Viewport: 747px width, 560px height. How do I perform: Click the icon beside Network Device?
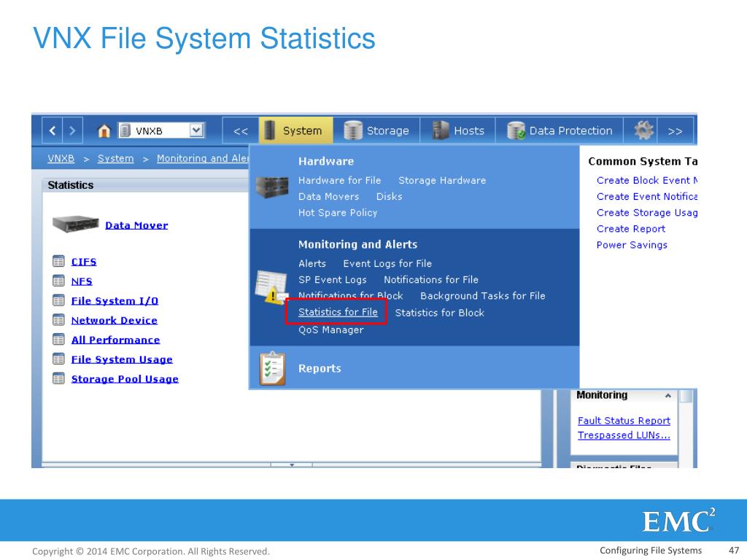(x=58, y=320)
